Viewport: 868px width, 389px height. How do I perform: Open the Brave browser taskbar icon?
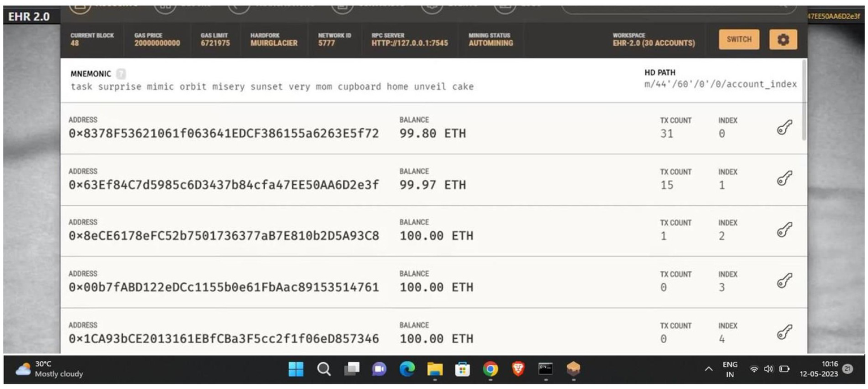point(518,369)
